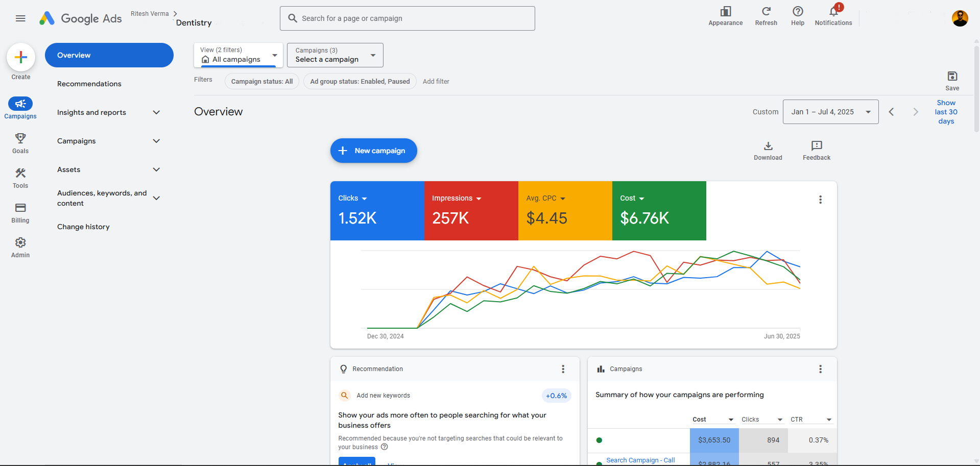Open the Tools wrench icon
Viewport: 980px width, 466px height.
coord(20,173)
